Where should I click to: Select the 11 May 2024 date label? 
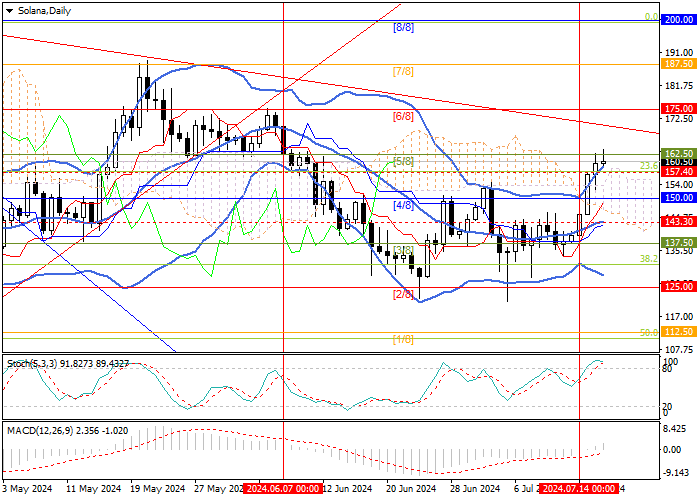click(x=93, y=488)
